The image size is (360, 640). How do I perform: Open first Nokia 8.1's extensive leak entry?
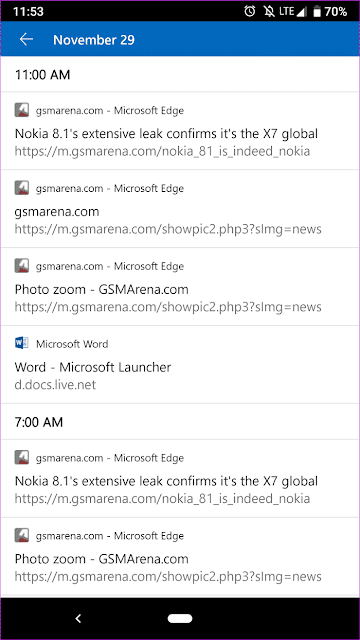180,131
